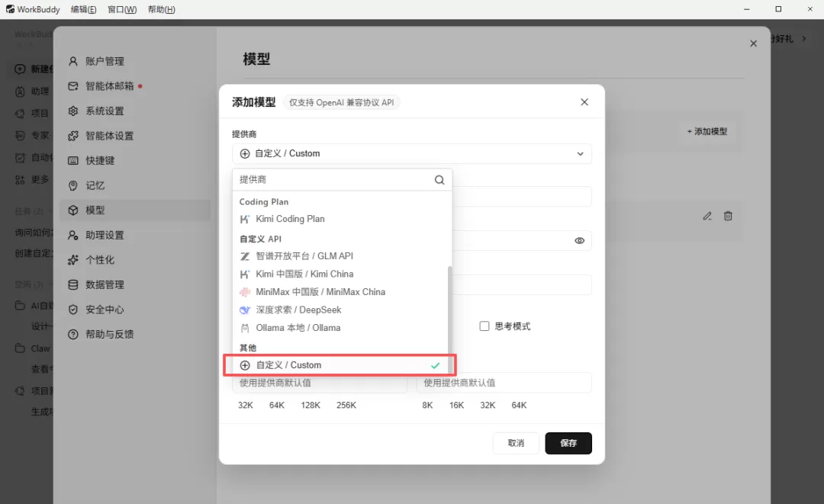Click right 使用提供商默认值 input field
The width and height of the screenshot is (824, 504).
click(x=504, y=383)
